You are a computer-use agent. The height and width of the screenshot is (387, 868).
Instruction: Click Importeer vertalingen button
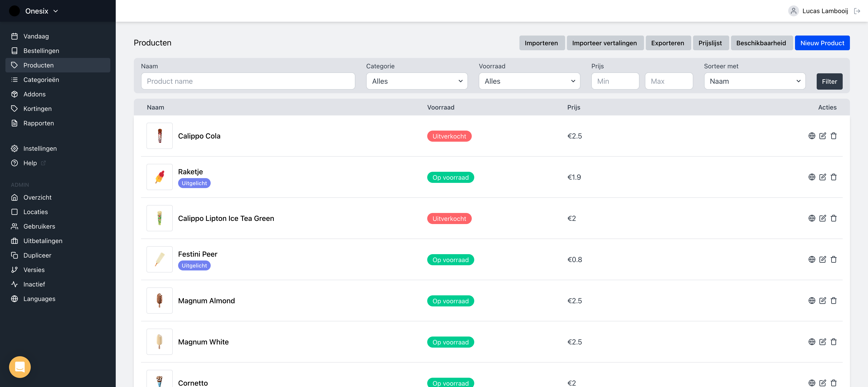tap(605, 43)
